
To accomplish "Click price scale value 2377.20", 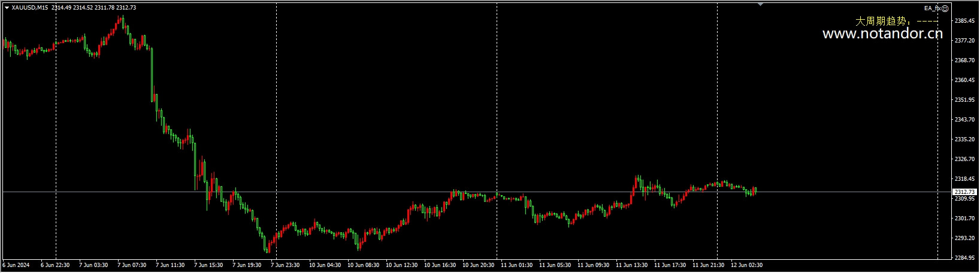I will [965, 41].
